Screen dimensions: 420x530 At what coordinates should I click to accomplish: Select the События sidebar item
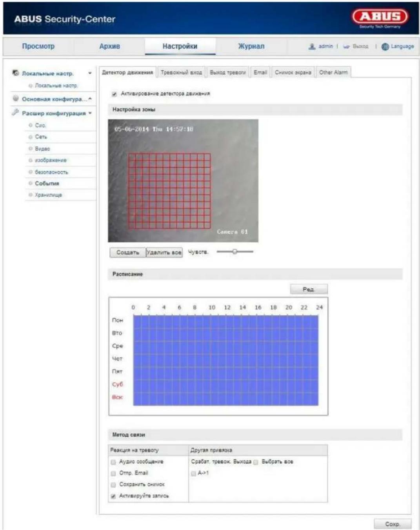(x=47, y=184)
